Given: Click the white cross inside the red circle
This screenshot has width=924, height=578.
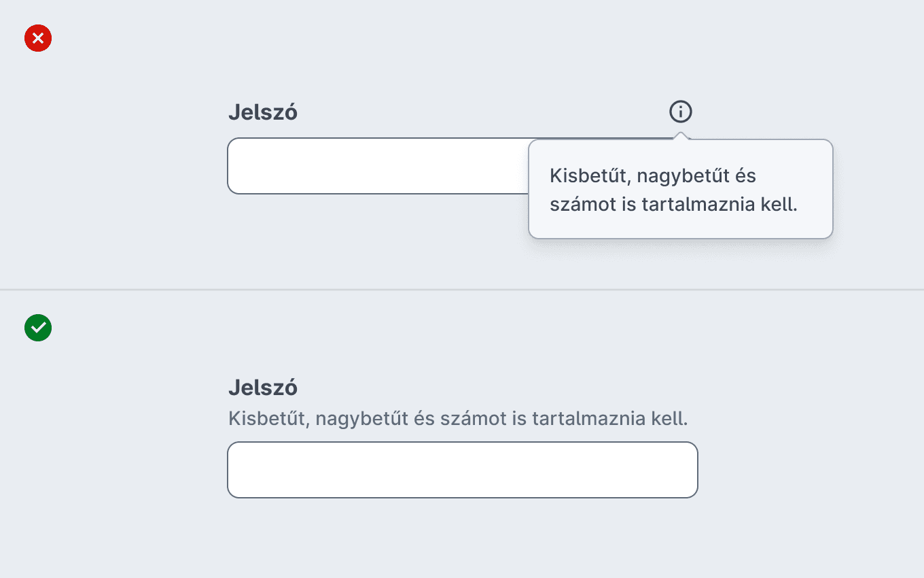Looking at the screenshot, I should [38, 38].
